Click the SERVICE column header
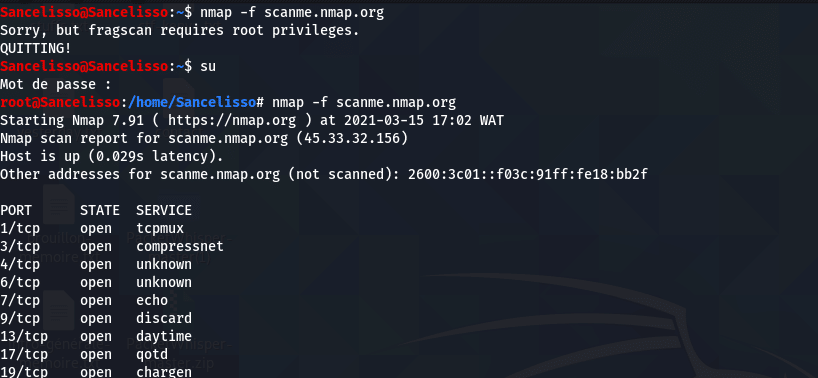The image size is (818, 378). tap(164, 211)
